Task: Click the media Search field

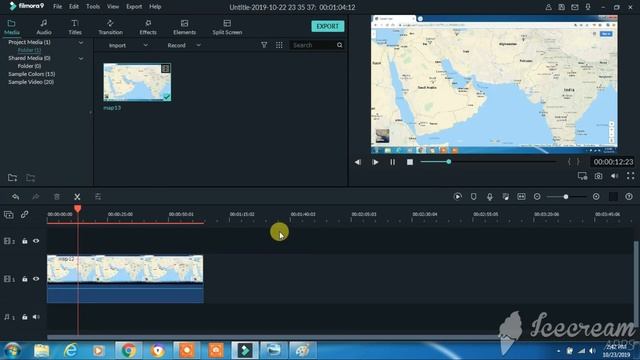Action: pos(313,45)
